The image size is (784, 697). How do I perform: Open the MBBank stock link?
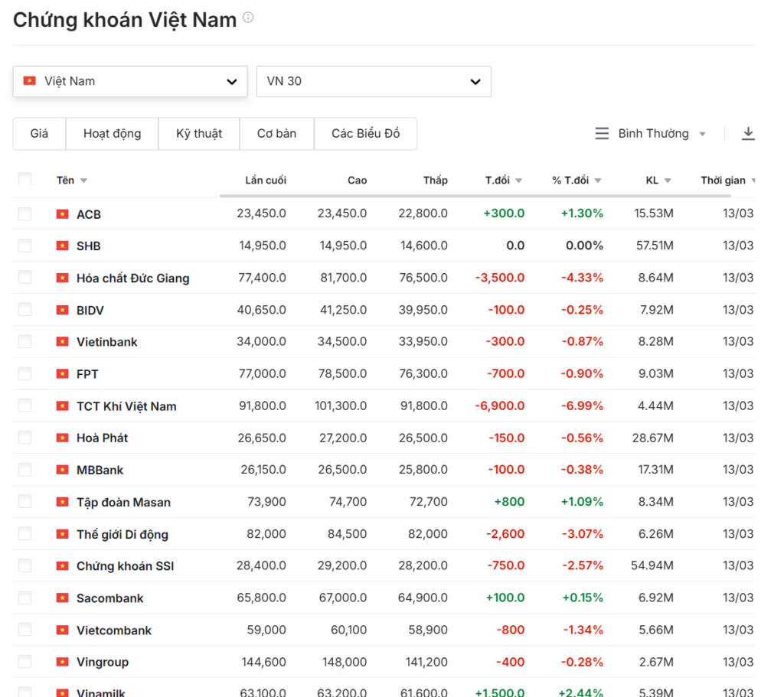click(x=100, y=471)
